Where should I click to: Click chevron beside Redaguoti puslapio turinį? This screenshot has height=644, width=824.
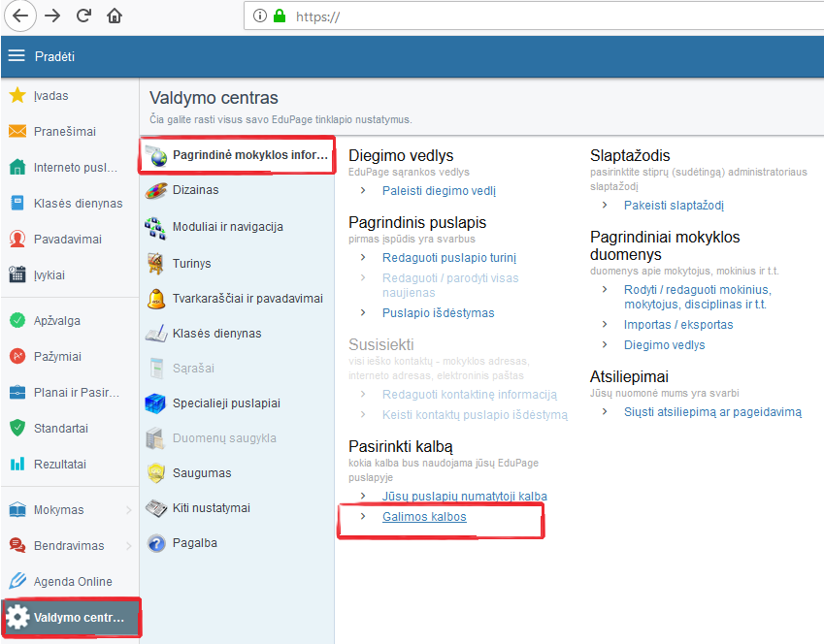[x=363, y=257]
